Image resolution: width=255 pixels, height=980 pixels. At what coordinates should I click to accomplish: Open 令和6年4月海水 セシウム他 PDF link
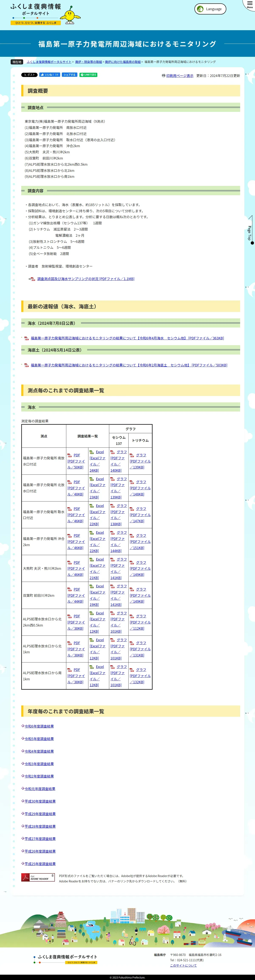127,338
